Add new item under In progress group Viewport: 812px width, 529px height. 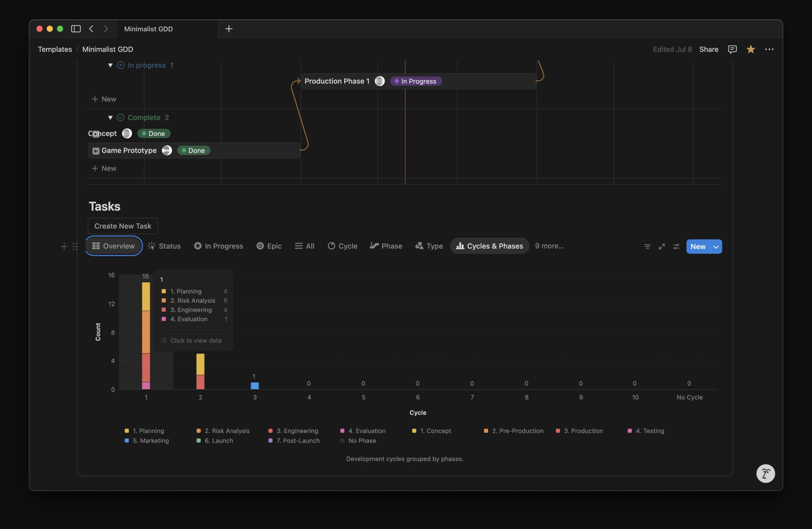(x=104, y=99)
